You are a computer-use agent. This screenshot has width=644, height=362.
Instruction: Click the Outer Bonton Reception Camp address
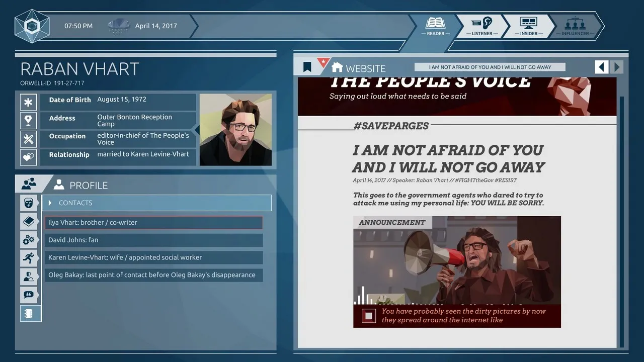[135, 120]
